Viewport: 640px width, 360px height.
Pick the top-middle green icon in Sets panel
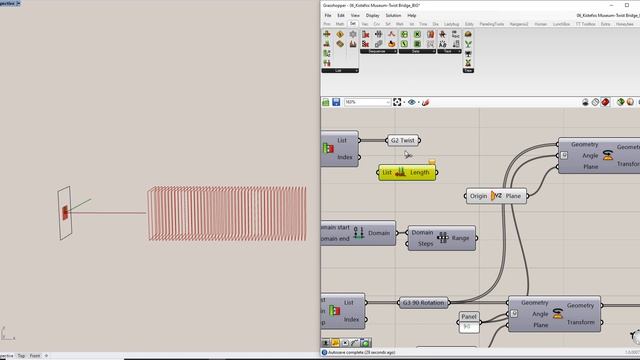click(x=417, y=34)
